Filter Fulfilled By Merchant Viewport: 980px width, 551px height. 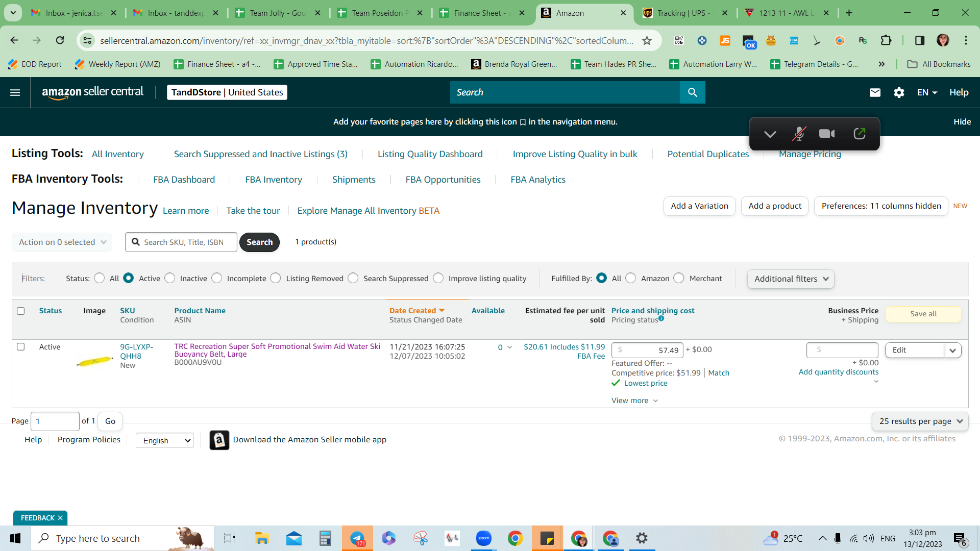click(x=679, y=278)
